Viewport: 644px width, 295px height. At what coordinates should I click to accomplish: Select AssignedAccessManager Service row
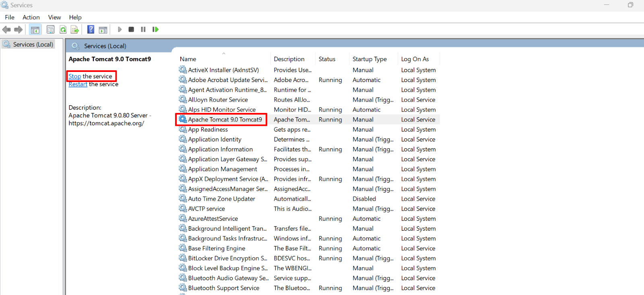[308, 189]
